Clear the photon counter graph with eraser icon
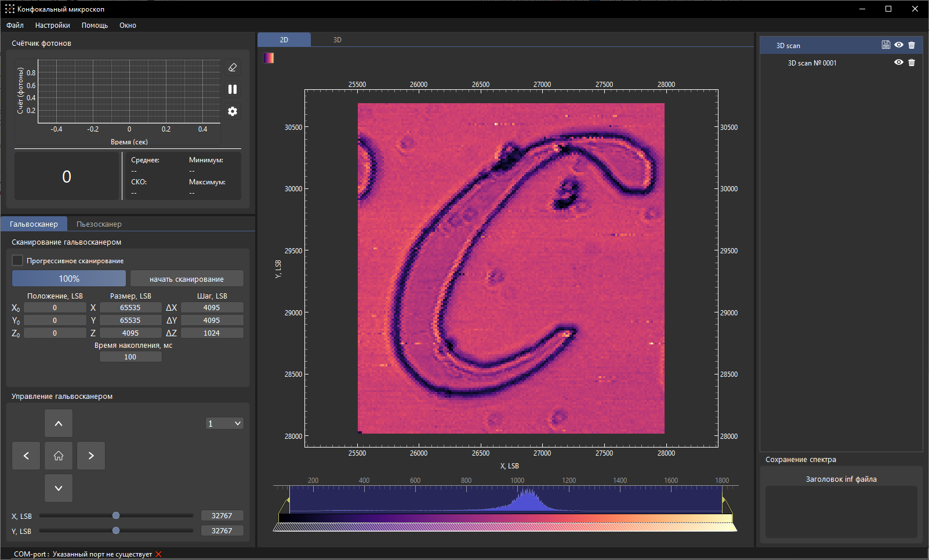 233,67
